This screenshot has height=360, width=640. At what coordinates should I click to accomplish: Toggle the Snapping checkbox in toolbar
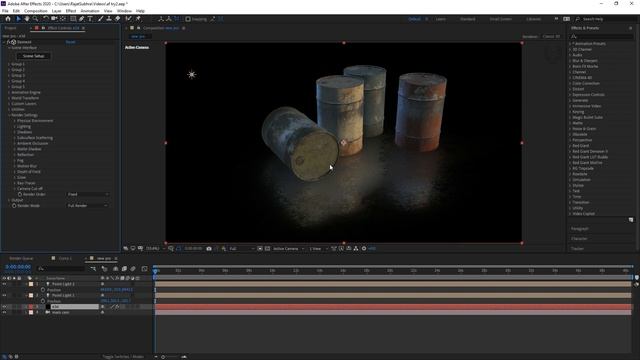(188, 19)
